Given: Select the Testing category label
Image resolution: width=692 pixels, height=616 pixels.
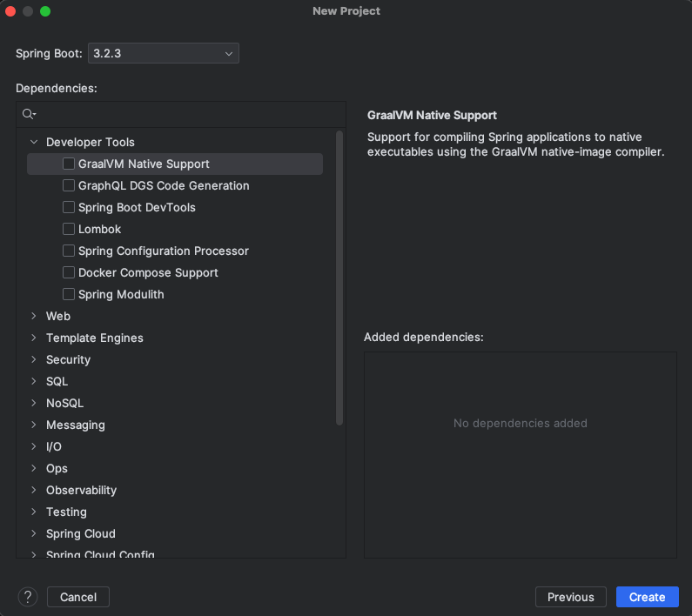Looking at the screenshot, I should (67, 512).
